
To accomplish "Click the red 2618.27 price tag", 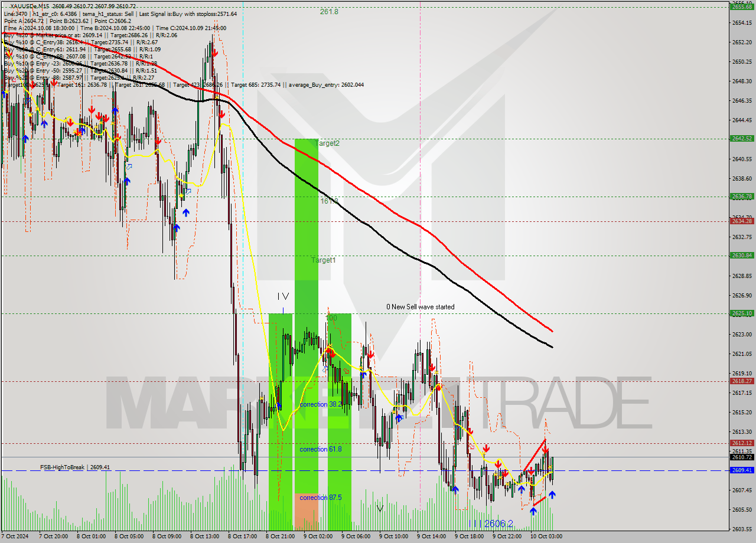I will pyautogui.click(x=742, y=381).
